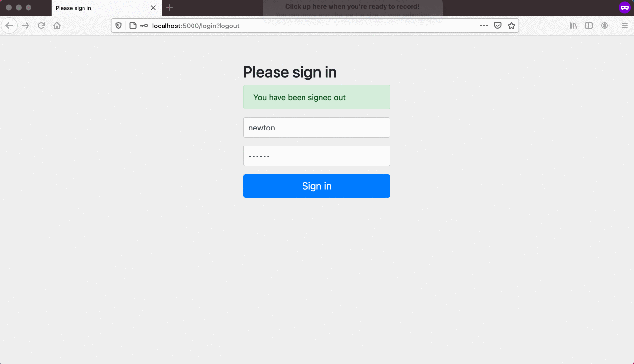Open the Firefox account icon
Viewport: 634px width, 364px height.
[x=605, y=26]
